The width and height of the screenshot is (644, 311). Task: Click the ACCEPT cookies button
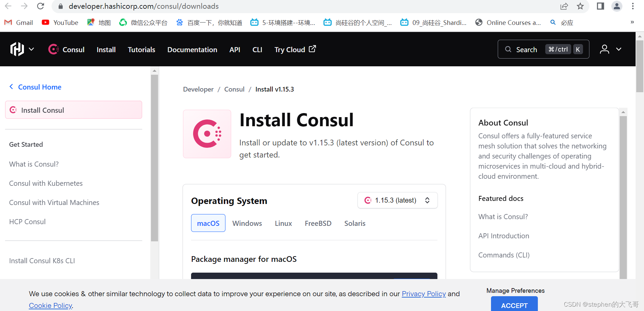tap(514, 304)
